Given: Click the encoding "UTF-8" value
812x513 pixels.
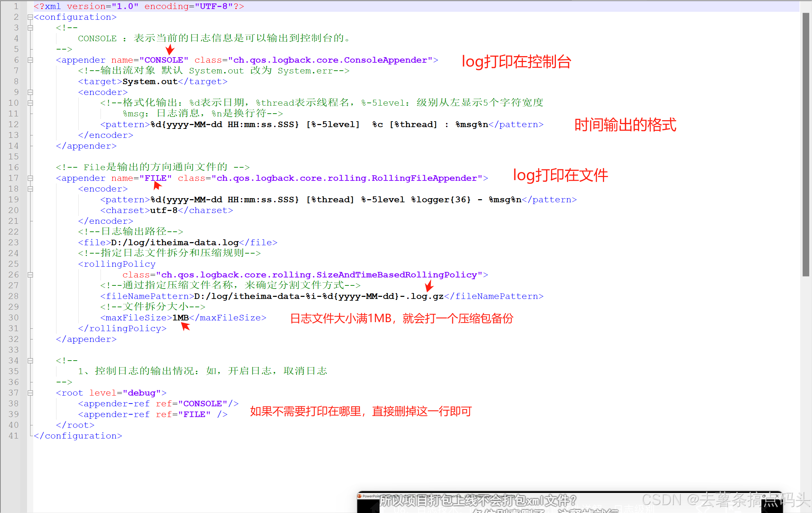Looking at the screenshot, I should (x=214, y=6).
